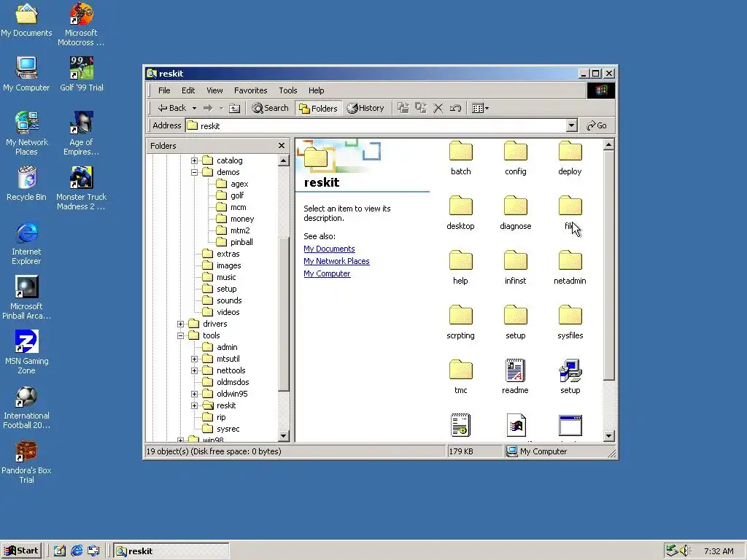The width and height of the screenshot is (747, 560).
Task: Click the My Documents link
Action: (x=329, y=249)
